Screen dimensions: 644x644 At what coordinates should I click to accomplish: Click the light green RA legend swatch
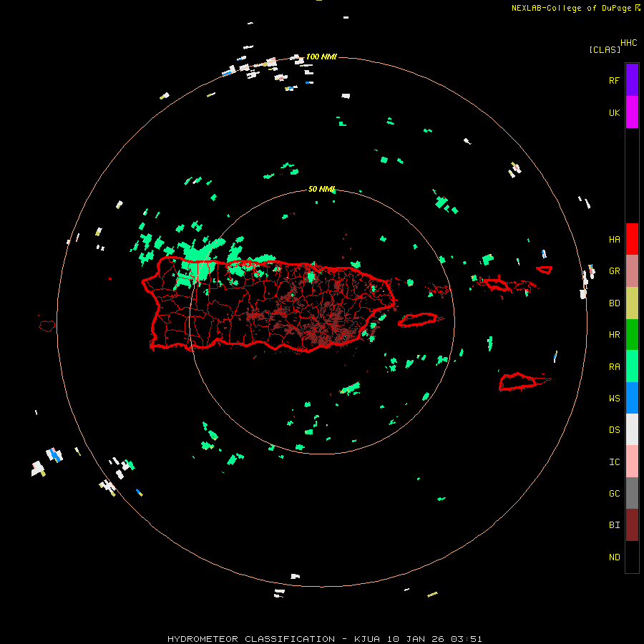(x=632, y=366)
